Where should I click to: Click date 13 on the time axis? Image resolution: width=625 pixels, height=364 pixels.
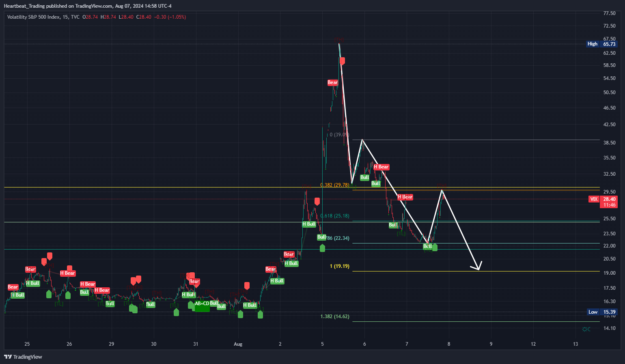pyautogui.click(x=575, y=344)
